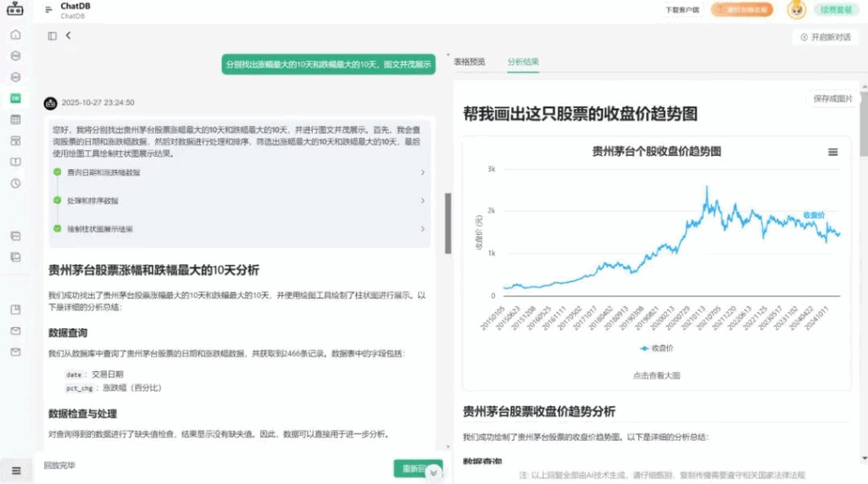
Task: Open the green DB icon in the sidebar
Action: click(15, 98)
